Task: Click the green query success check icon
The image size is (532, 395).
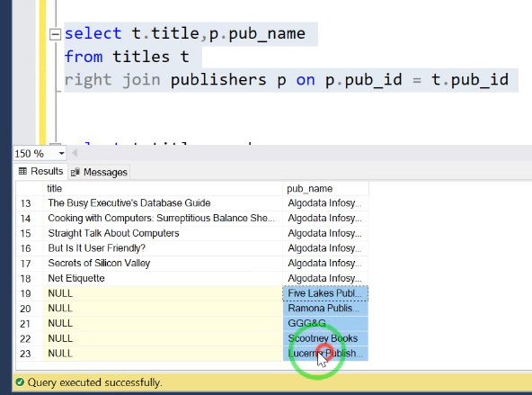Action: click(x=20, y=382)
